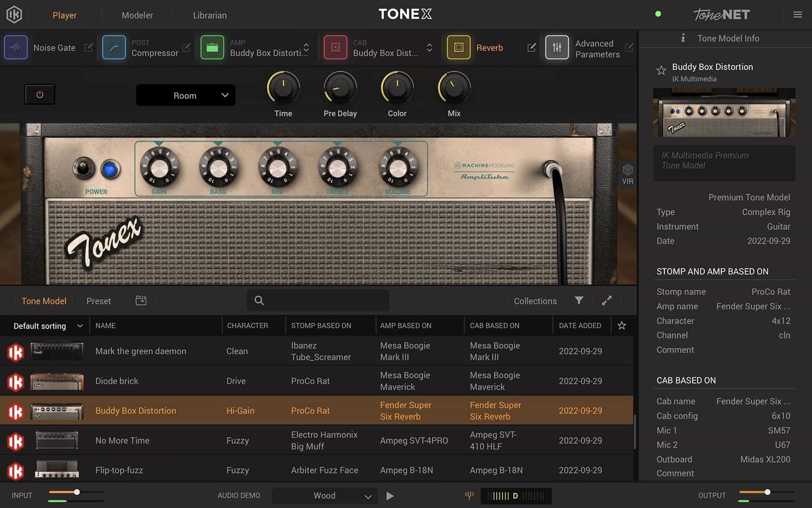This screenshot has width=812, height=508.
Task: Click the reverb Color knob
Action: (x=397, y=88)
